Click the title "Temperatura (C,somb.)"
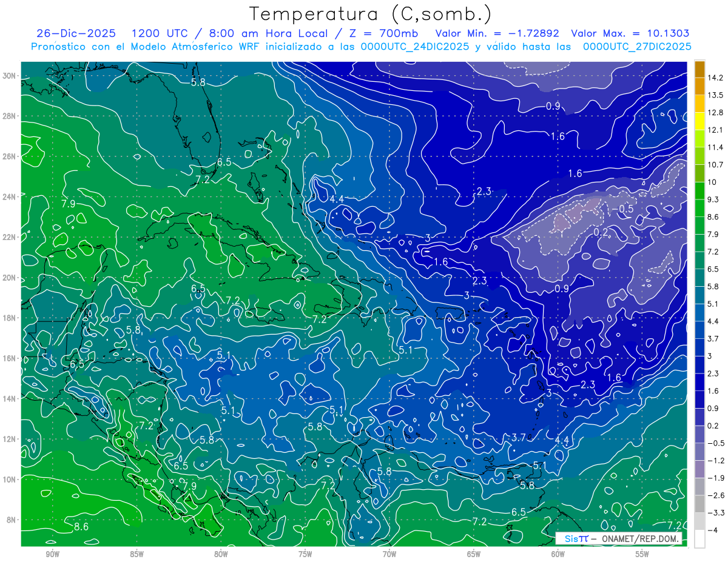Viewport: 728px width, 562px height. point(371,14)
